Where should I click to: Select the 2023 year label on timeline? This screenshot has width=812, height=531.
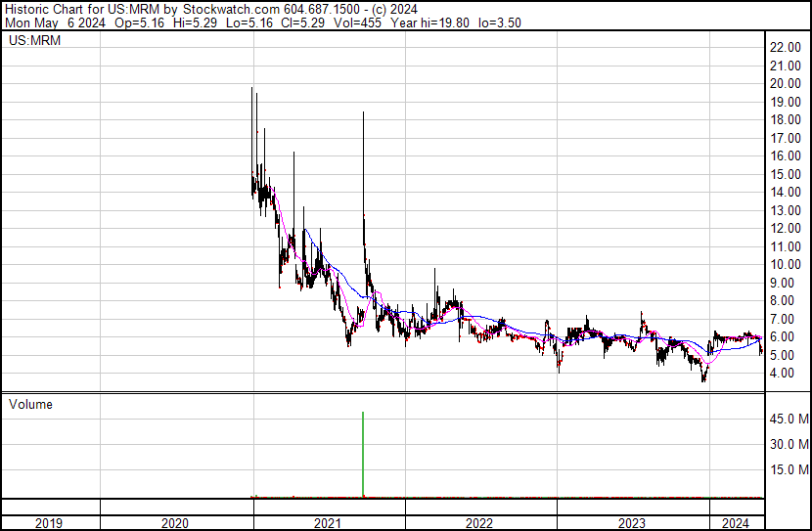[631, 523]
